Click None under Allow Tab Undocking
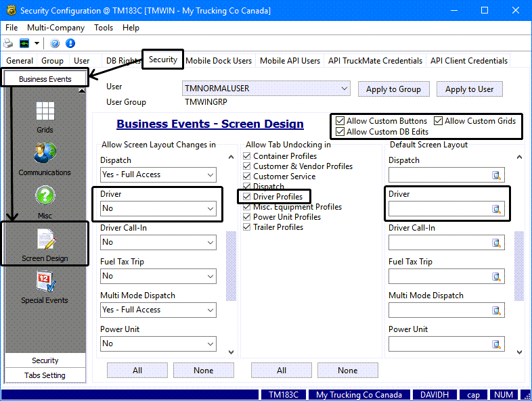The image size is (532, 401). pos(347,370)
